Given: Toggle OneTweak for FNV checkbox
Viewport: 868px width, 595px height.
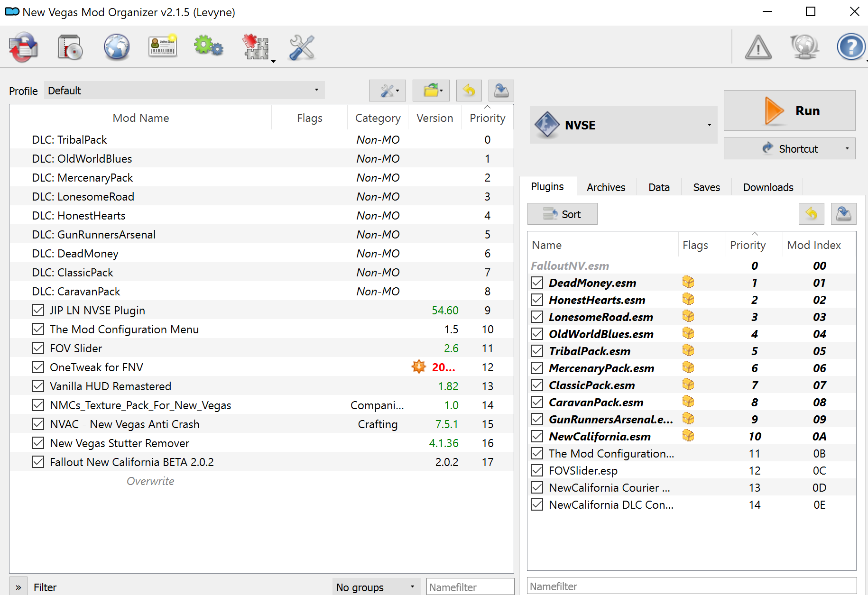Looking at the screenshot, I should (x=38, y=367).
